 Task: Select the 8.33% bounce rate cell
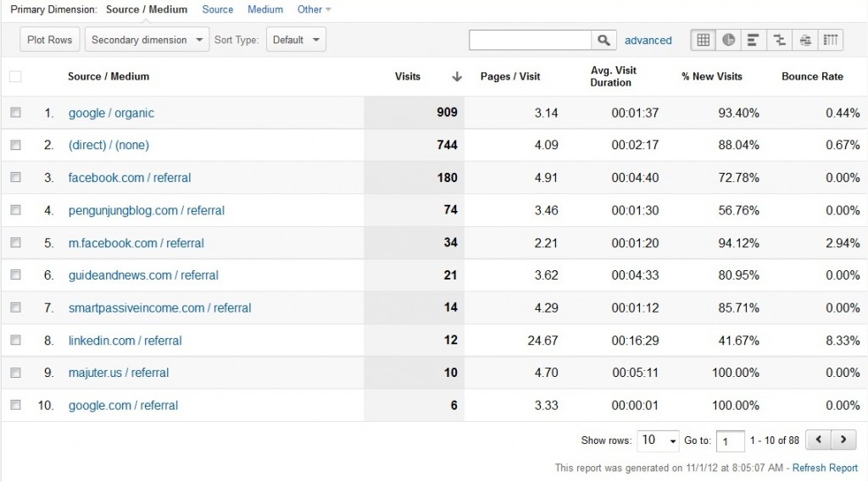coord(843,341)
